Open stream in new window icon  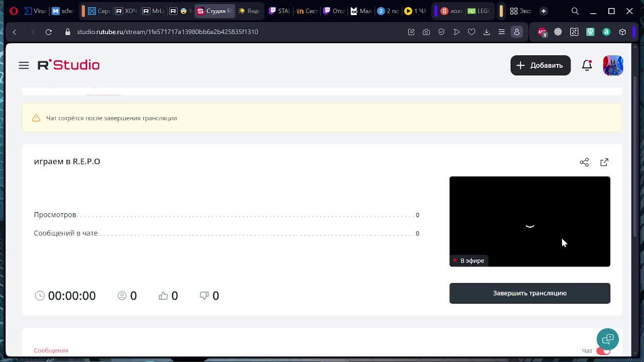pos(604,162)
